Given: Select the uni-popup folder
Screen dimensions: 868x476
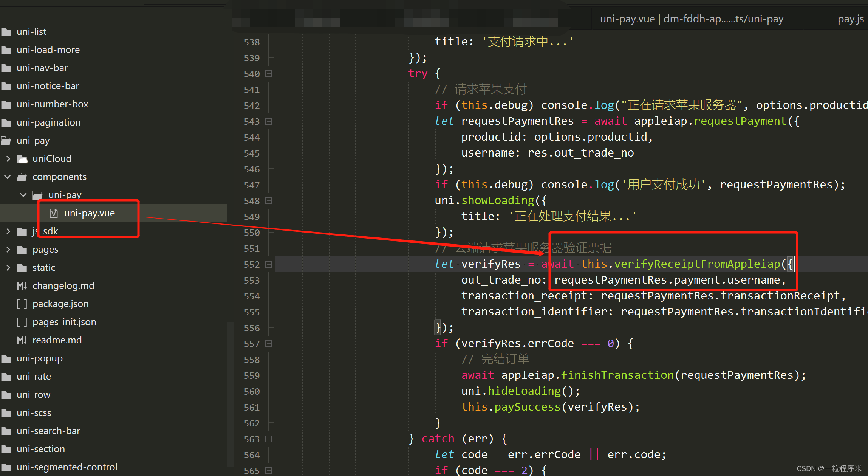Looking at the screenshot, I should tap(40, 358).
